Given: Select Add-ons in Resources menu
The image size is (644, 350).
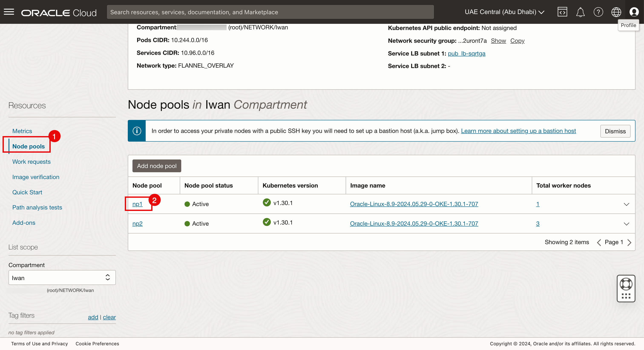Looking at the screenshot, I should [x=24, y=223].
